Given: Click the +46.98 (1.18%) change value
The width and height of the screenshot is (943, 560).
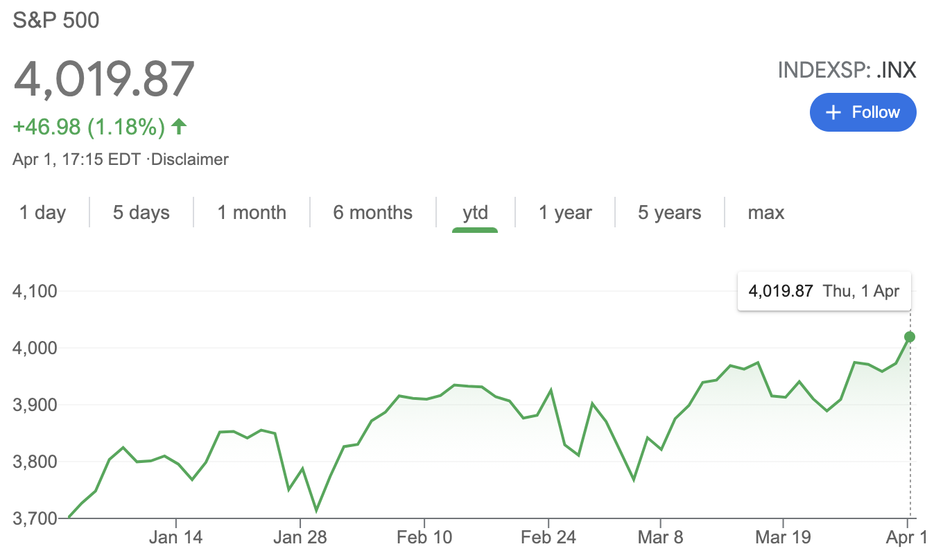Looking at the screenshot, I should point(89,127).
